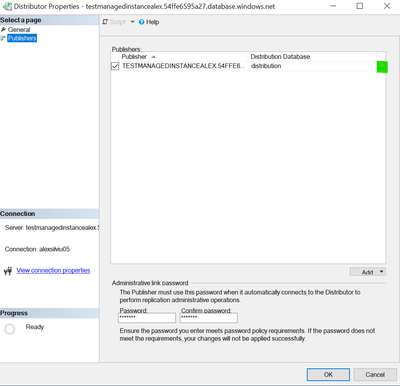Select the General page
Viewport: 400px width, 386px height.
tap(19, 30)
